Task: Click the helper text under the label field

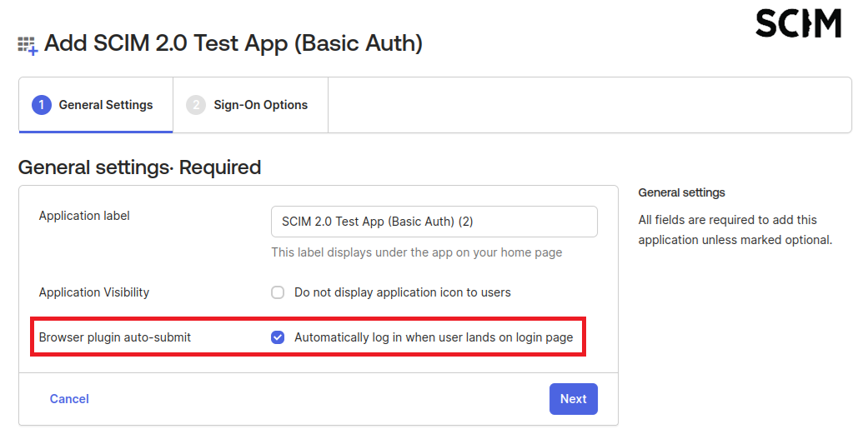Action: [x=416, y=252]
